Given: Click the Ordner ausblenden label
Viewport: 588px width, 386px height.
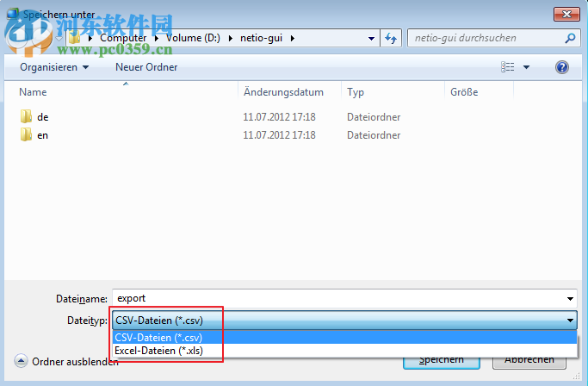Looking at the screenshot, I should pyautogui.click(x=75, y=362).
